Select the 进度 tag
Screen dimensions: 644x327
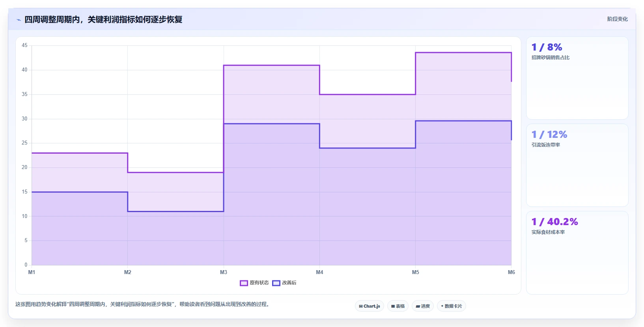(423, 306)
